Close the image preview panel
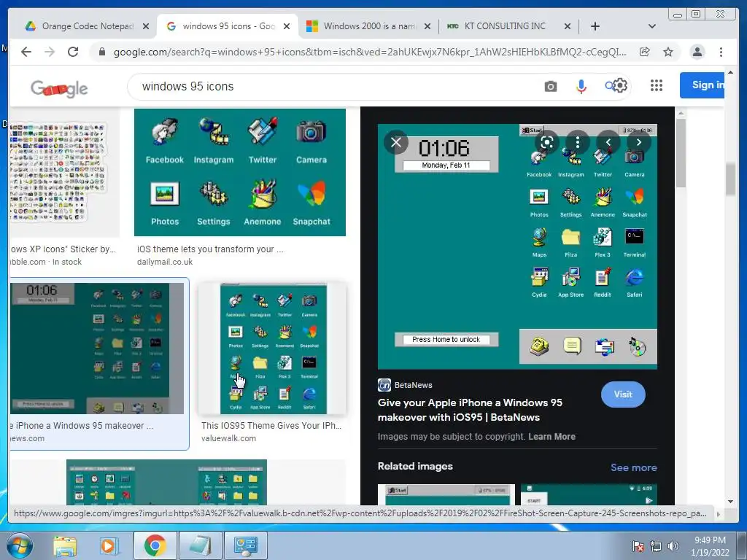 (396, 142)
